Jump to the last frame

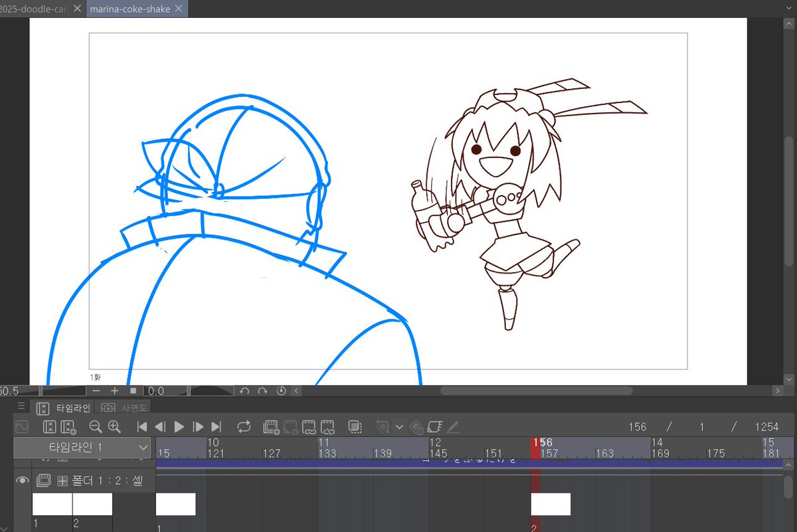coord(216,427)
